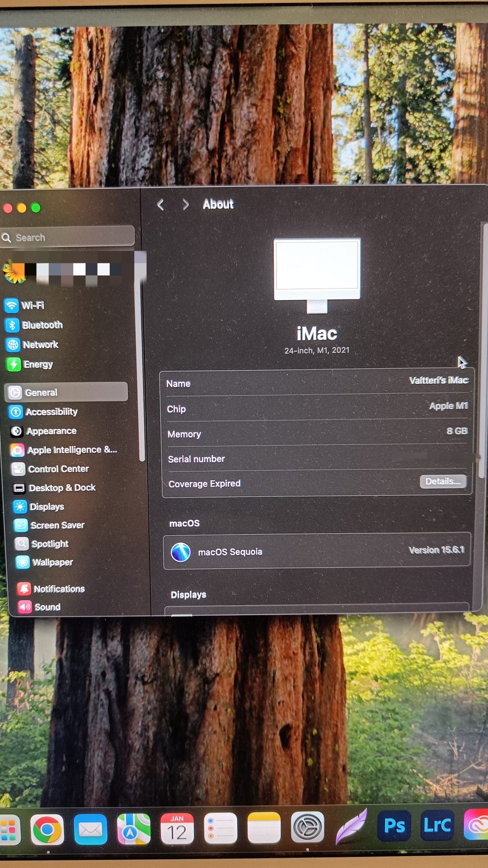Open Desktop & Dock settings
488x868 pixels.
point(54,487)
